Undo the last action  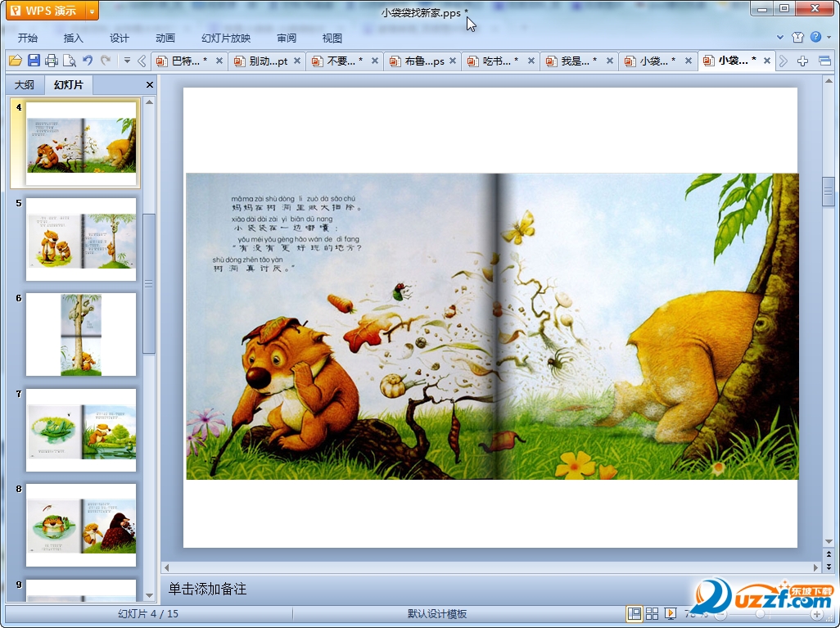[x=88, y=61]
